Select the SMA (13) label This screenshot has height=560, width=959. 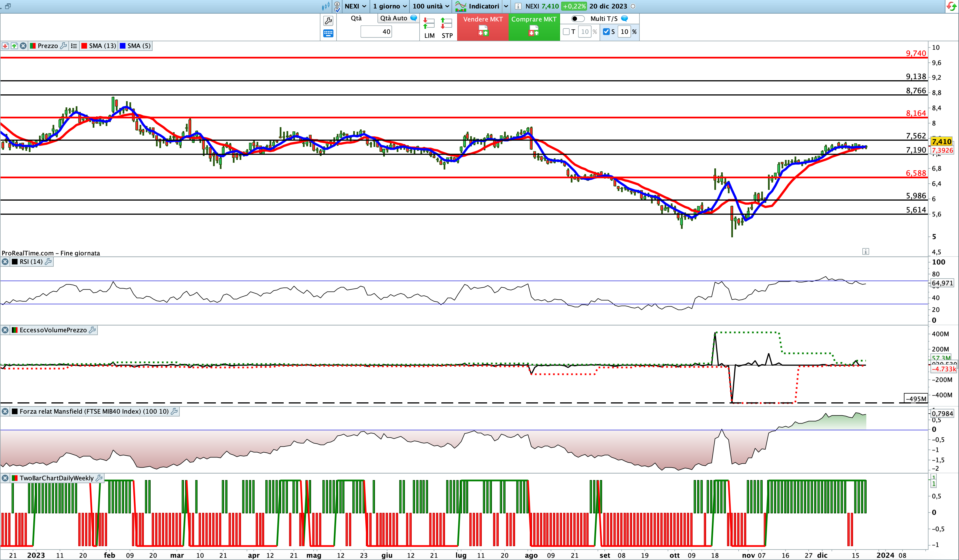point(102,46)
